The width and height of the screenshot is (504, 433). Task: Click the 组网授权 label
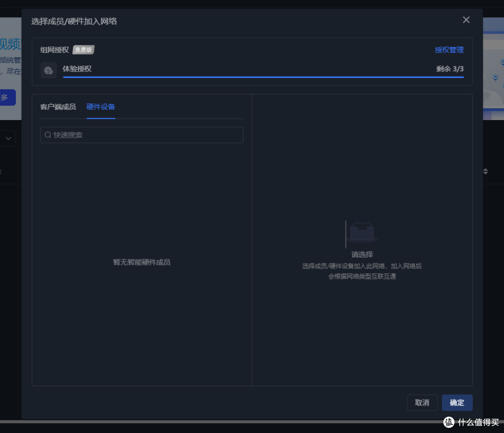(55, 50)
